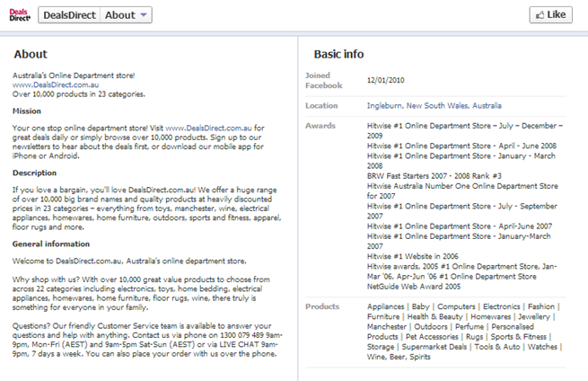
Task: Select the General information subheading
Action: 51,244
